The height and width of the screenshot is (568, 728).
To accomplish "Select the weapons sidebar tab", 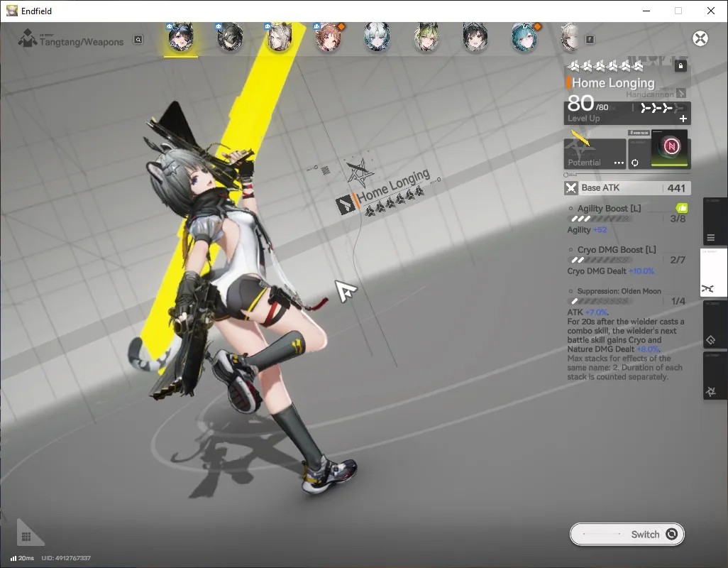I will 713,273.
